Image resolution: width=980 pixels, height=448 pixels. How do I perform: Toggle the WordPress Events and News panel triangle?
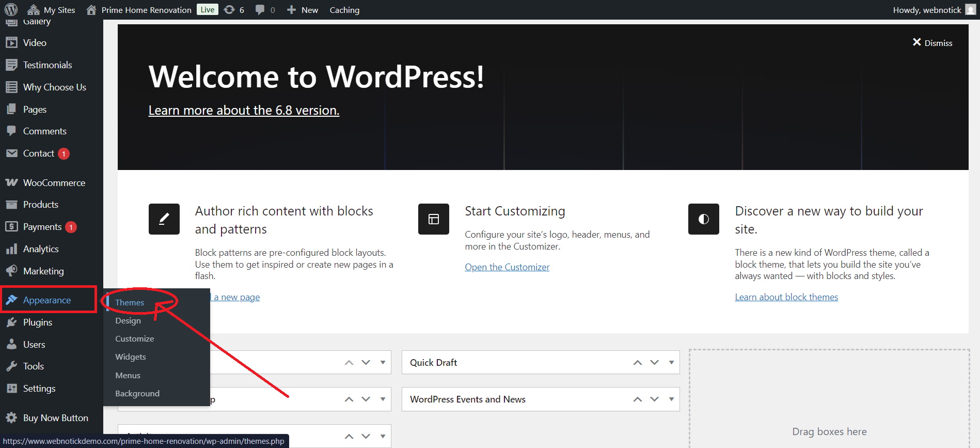671,399
